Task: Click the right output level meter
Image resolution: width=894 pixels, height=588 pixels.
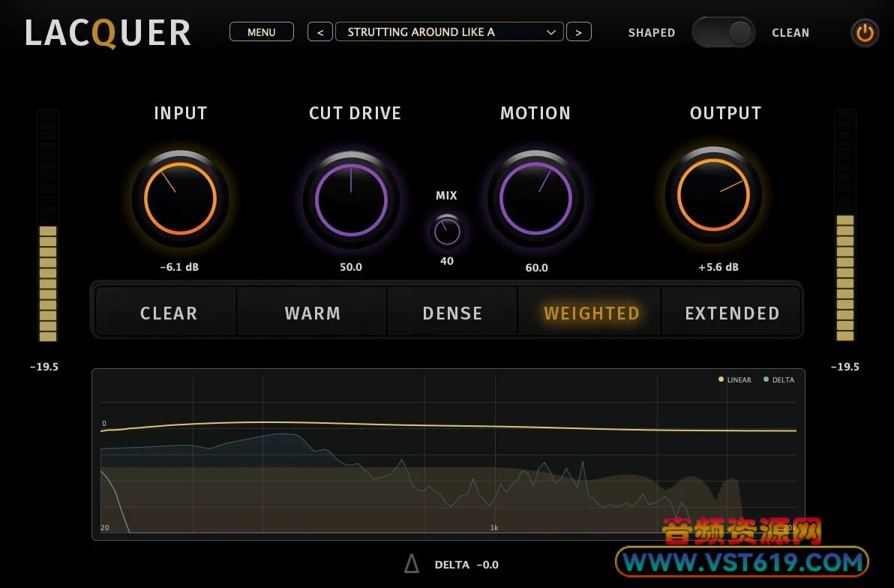Action: click(x=845, y=226)
